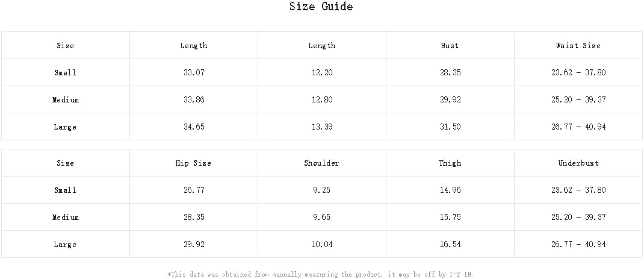Click the Size Guide title
This screenshot has width=644, height=279.
pos(321,7)
